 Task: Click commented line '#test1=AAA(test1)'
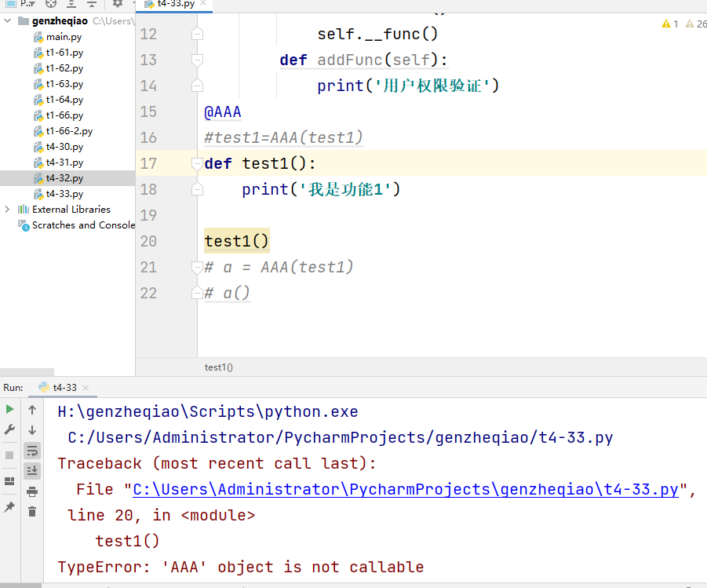pos(283,137)
